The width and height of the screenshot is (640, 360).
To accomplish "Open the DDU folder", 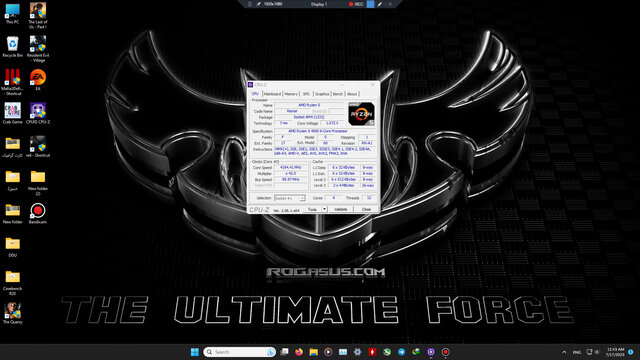I will coord(12,247).
